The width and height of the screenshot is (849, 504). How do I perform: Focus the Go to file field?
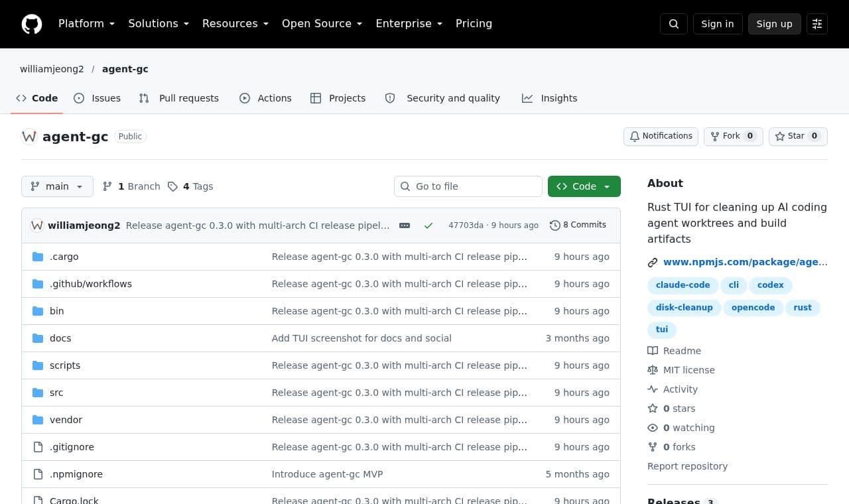(468, 186)
